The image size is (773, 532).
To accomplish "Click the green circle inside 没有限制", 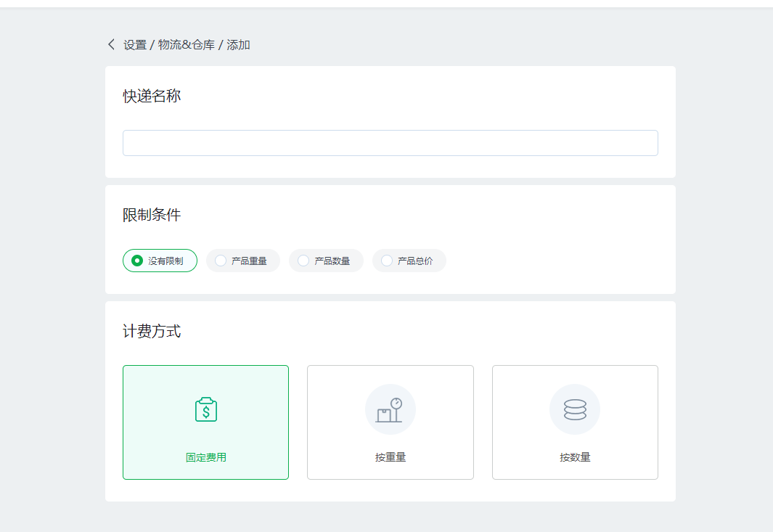I will tap(137, 261).
